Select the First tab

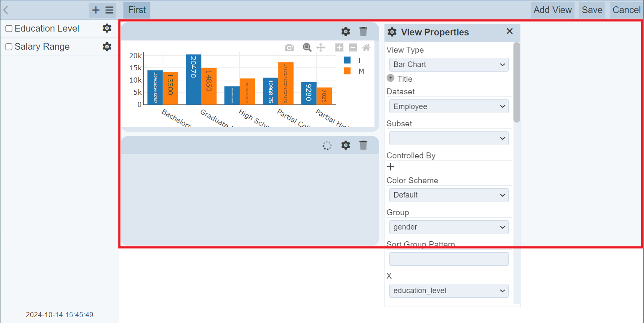[137, 10]
